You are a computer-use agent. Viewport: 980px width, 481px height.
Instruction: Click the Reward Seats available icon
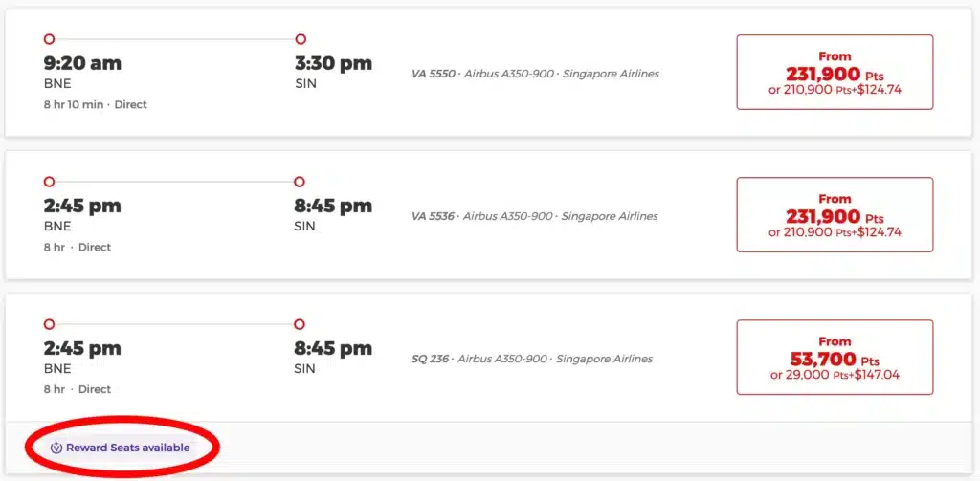tap(56, 448)
